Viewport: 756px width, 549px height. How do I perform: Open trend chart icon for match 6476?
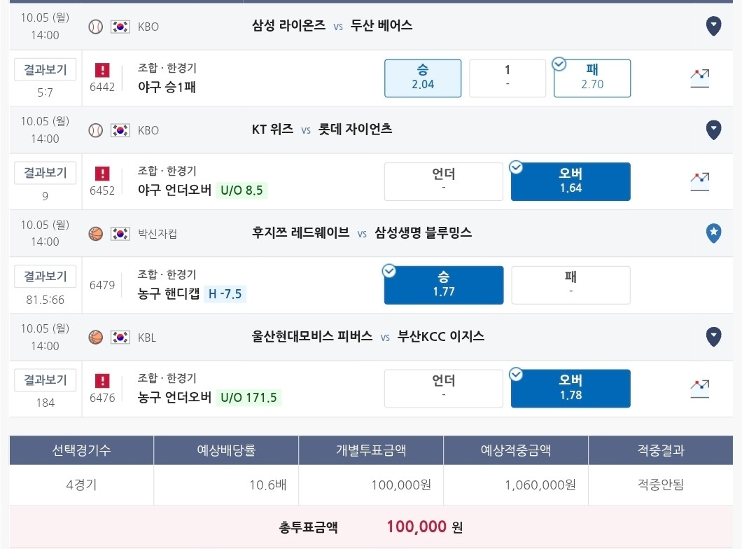[x=699, y=389]
